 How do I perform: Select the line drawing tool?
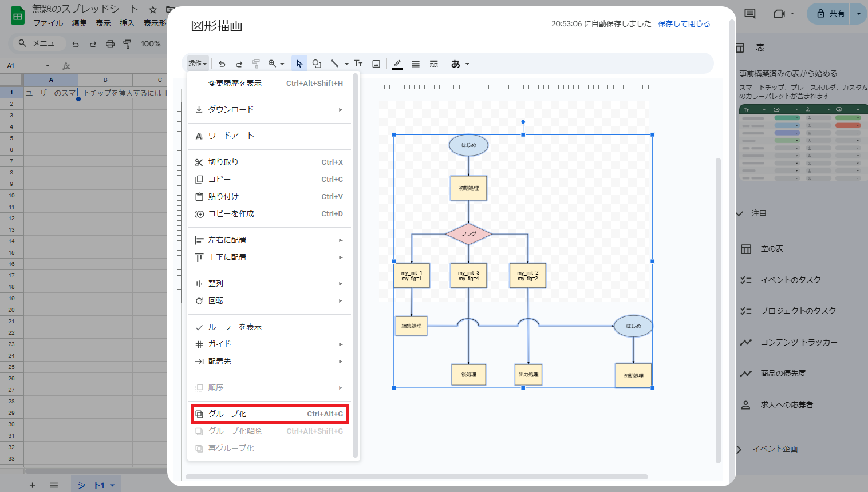pyautogui.click(x=335, y=64)
